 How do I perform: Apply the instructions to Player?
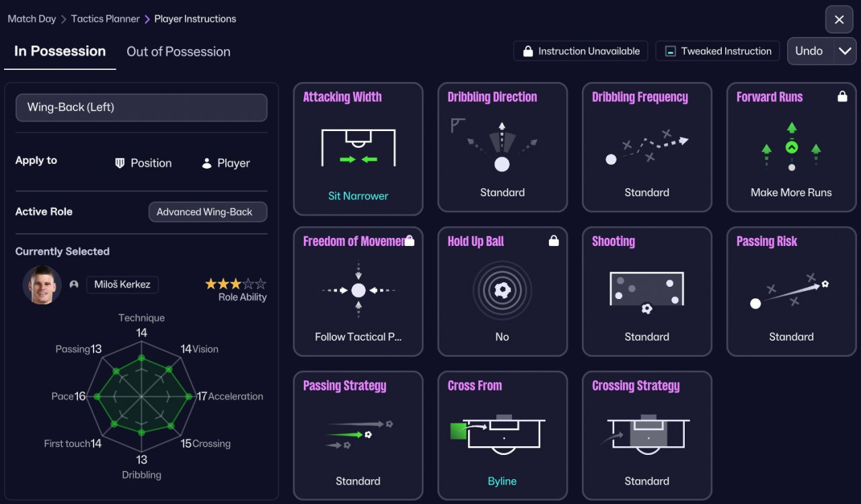(226, 163)
